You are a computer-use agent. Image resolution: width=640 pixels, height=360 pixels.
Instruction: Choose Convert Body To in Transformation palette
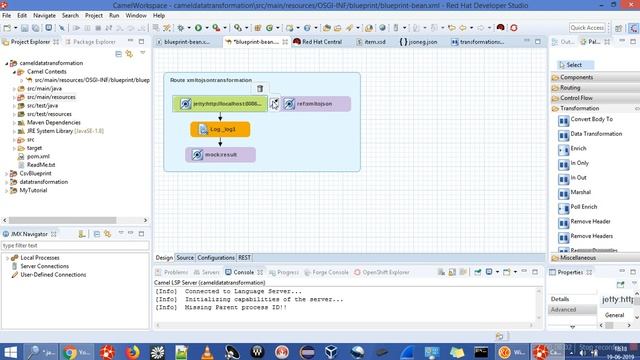(x=586, y=120)
